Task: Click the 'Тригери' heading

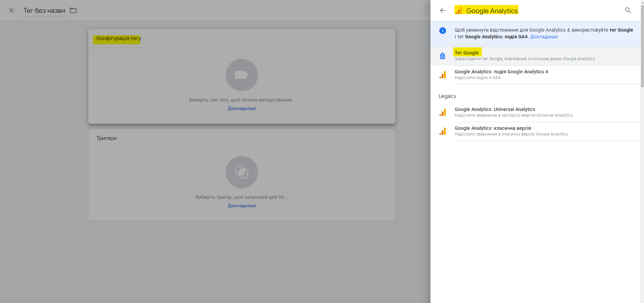Action: 106,138
